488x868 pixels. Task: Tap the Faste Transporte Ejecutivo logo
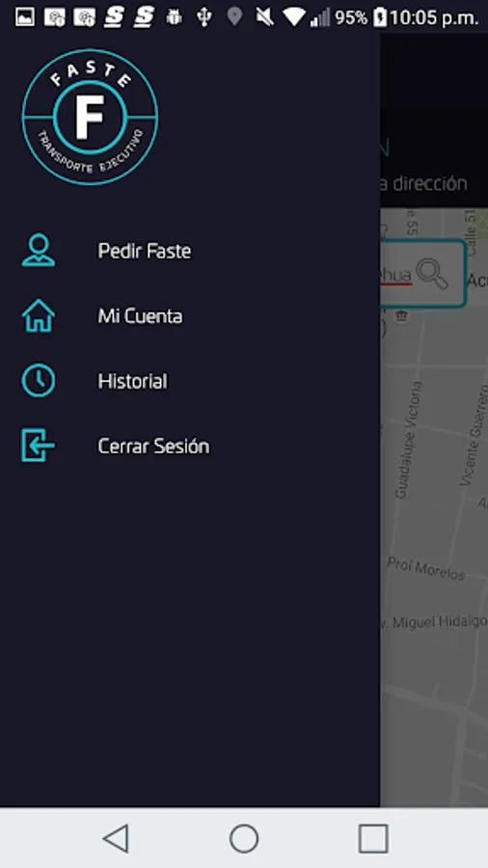(91, 117)
